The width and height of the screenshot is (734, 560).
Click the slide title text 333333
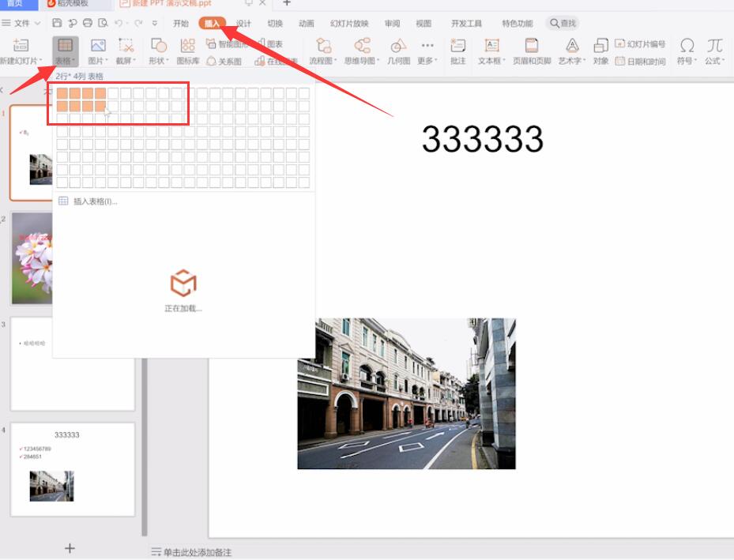coord(482,139)
